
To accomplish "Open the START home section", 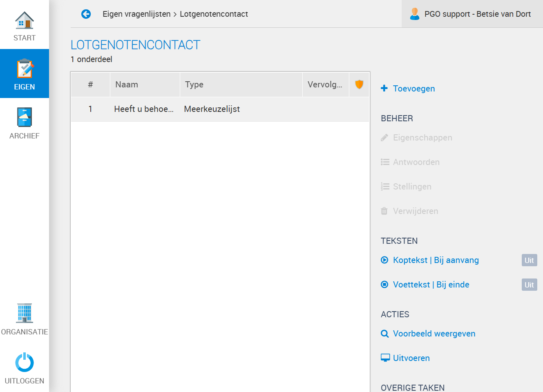I will pyautogui.click(x=25, y=24).
